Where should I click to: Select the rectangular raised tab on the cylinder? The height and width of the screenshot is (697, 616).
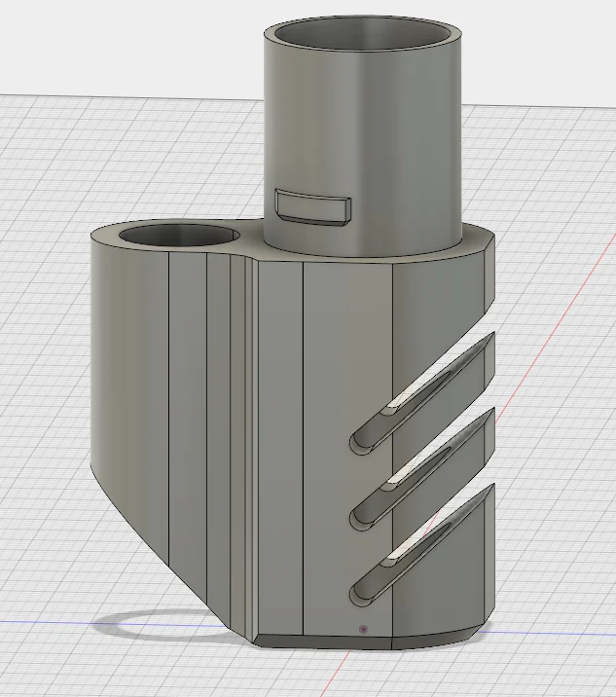(x=313, y=207)
